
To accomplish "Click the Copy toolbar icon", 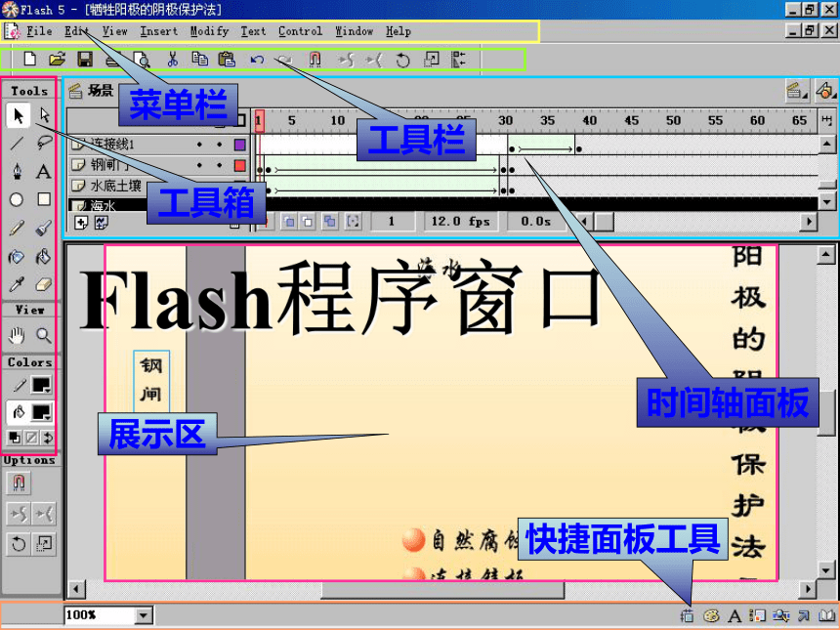I will click(200, 59).
